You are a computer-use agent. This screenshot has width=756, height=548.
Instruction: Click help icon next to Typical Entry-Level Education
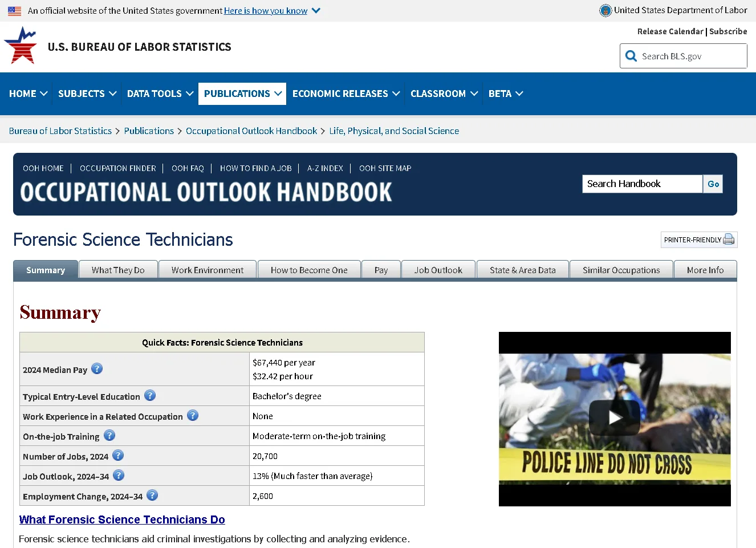(x=150, y=396)
